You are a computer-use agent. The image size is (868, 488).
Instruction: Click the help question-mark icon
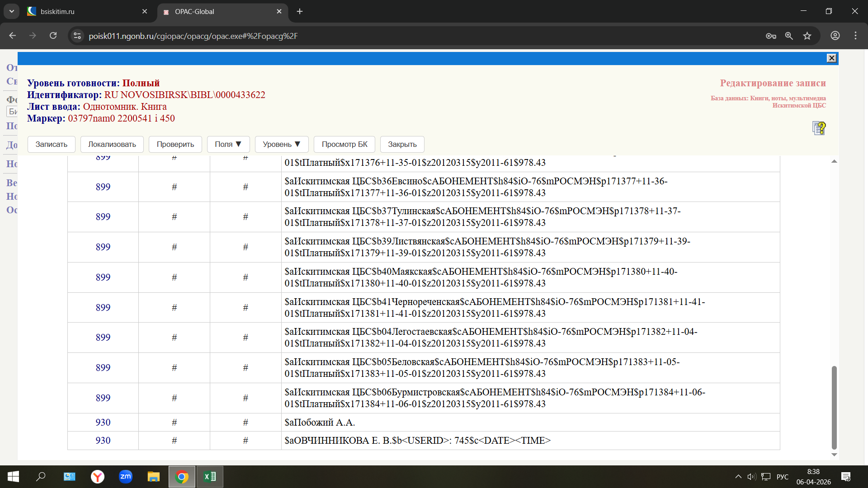pyautogui.click(x=819, y=128)
